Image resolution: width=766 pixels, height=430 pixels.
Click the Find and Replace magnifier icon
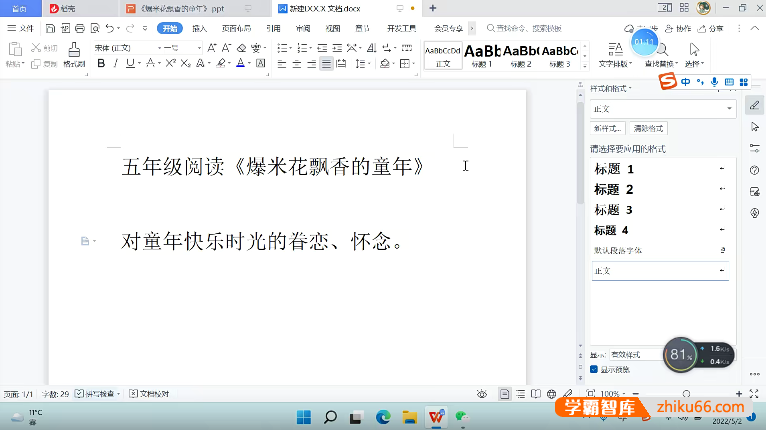(x=662, y=49)
